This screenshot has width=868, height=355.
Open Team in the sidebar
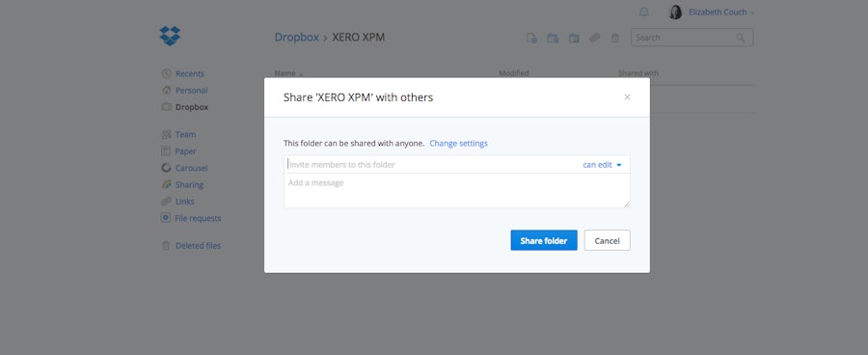click(x=185, y=135)
